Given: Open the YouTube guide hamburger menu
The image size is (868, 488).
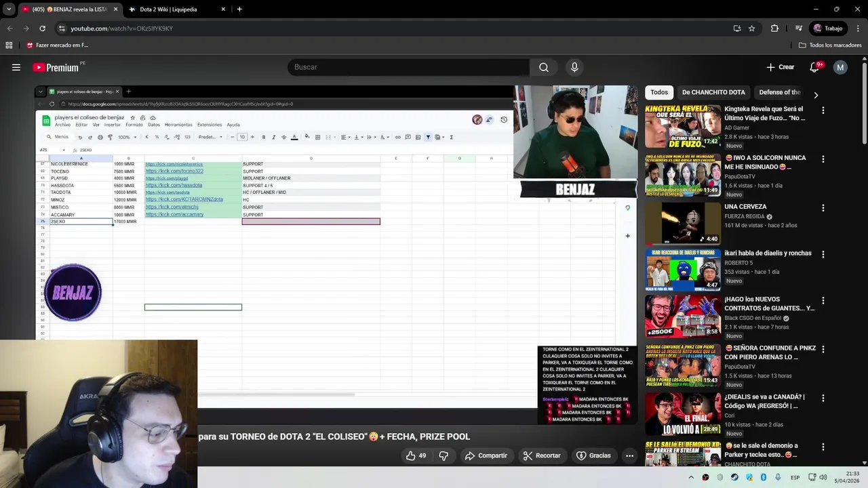Looking at the screenshot, I should (16, 67).
